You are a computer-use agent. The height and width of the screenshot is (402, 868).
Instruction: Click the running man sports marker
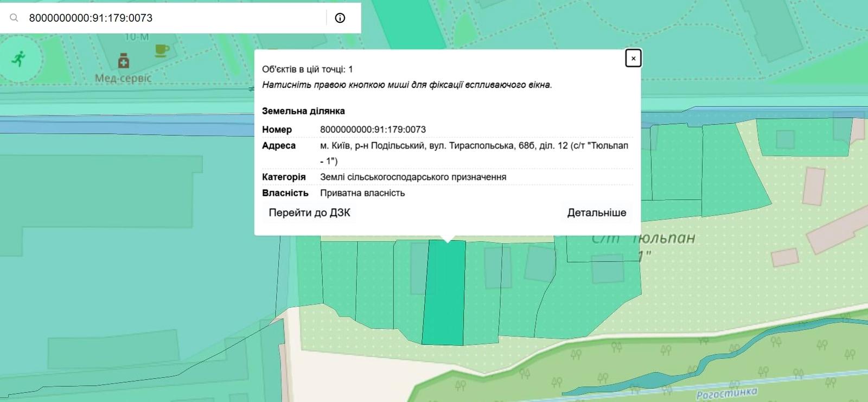point(19,59)
